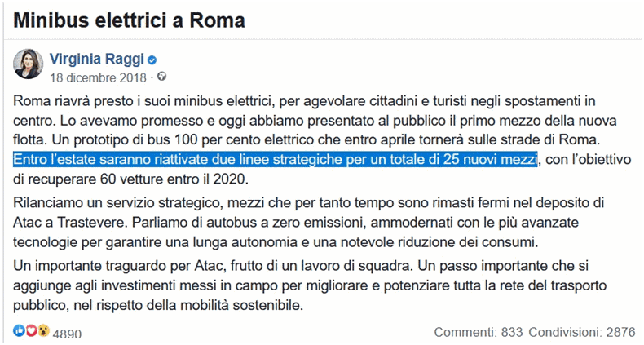
Task: Click the red heart Love reaction icon
Action: click(31, 331)
